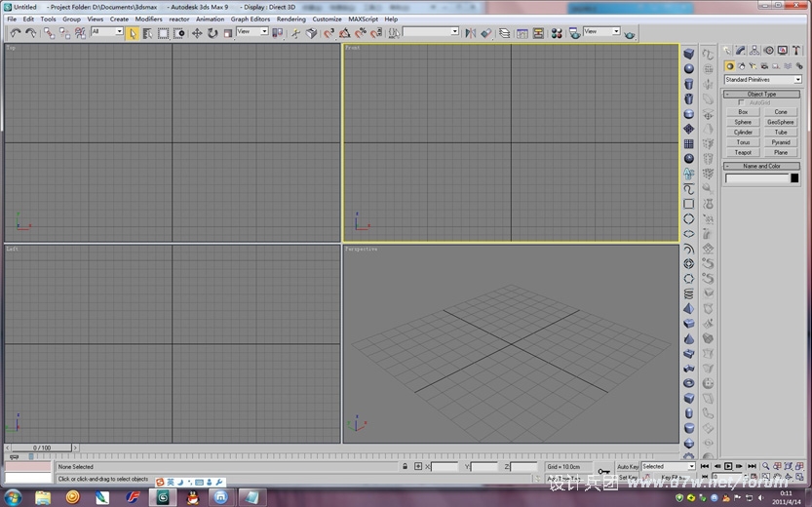812x507 pixels.
Task: Enable the AutoGrid checkbox
Action: pos(741,102)
